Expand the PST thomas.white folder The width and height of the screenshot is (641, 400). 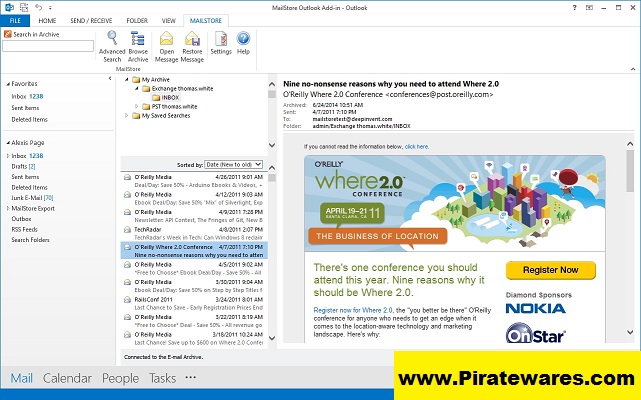135,106
